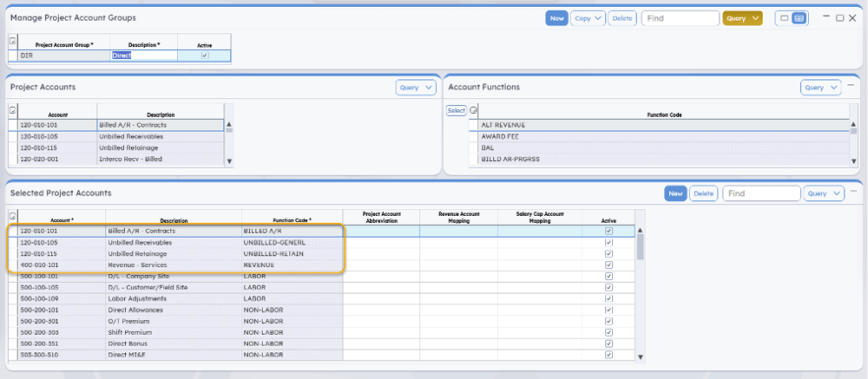This screenshot has height=379, width=868.
Task: Click Delete button in top header
Action: [x=622, y=18]
